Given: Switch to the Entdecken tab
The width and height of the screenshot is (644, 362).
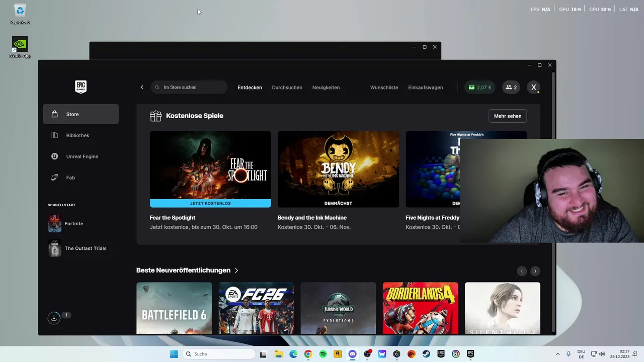Looking at the screenshot, I should pyautogui.click(x=250, y=87).
